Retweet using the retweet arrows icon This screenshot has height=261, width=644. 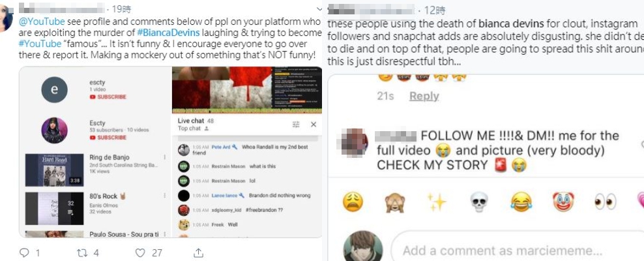tap(82, 253)
